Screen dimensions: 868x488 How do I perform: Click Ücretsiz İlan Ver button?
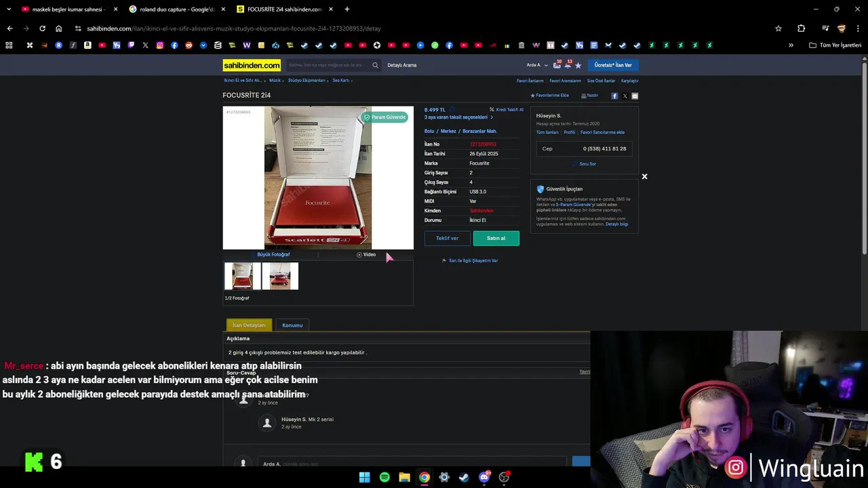[613, 65]
